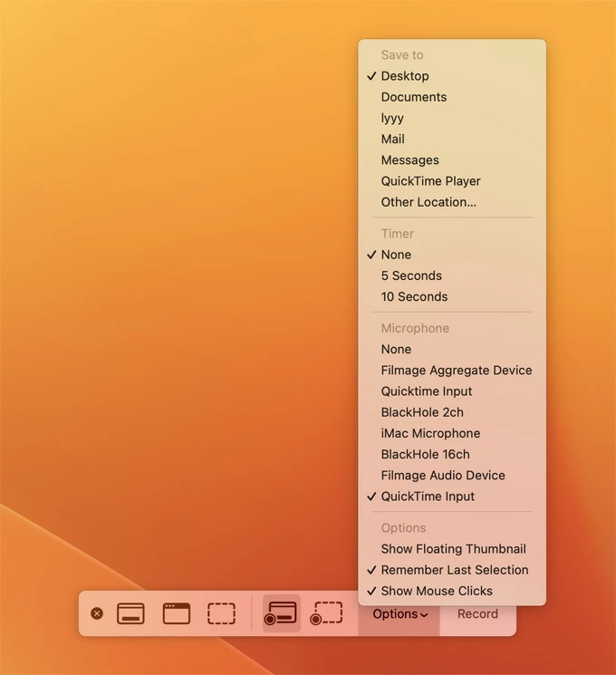Close the screenshot toolbar with the X icon

[x=97, y=613]
